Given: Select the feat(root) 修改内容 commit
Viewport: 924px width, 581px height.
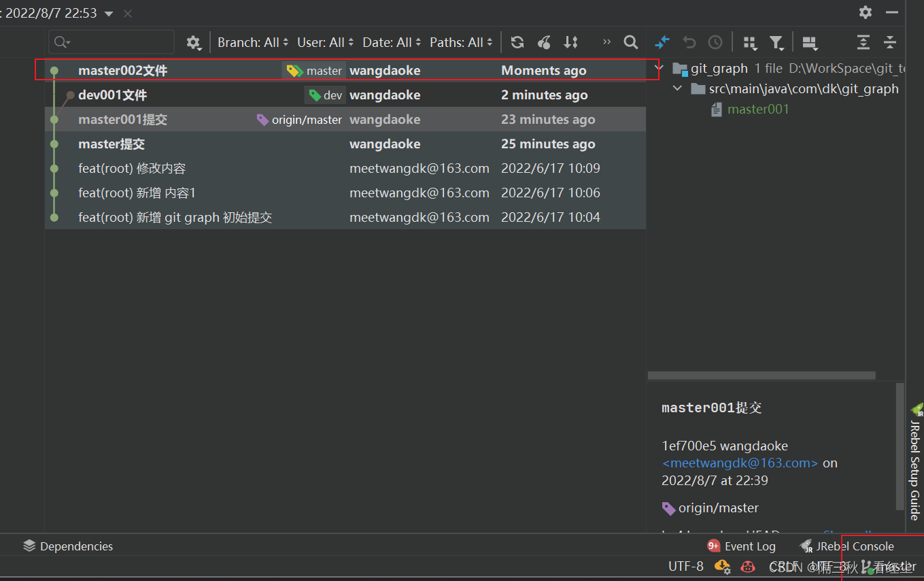Looking at the screenshot, I should point(345,169).
